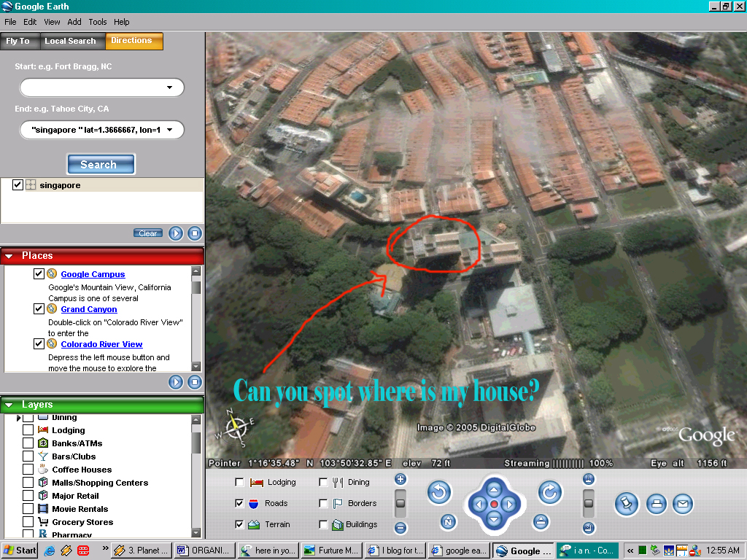Pan the map left with arrow
The height and width of the screenshot is (560, 747).
coord(479,505)
